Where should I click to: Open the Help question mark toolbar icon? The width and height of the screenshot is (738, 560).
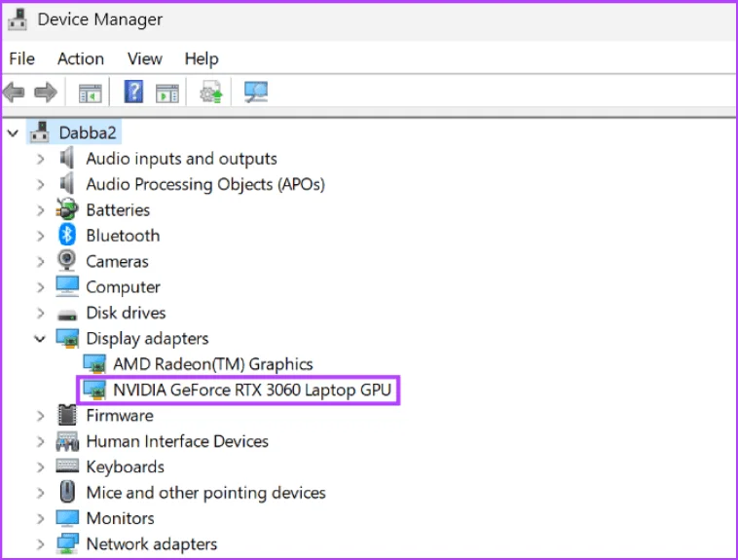pyautogui.click(x=133, y=92)
